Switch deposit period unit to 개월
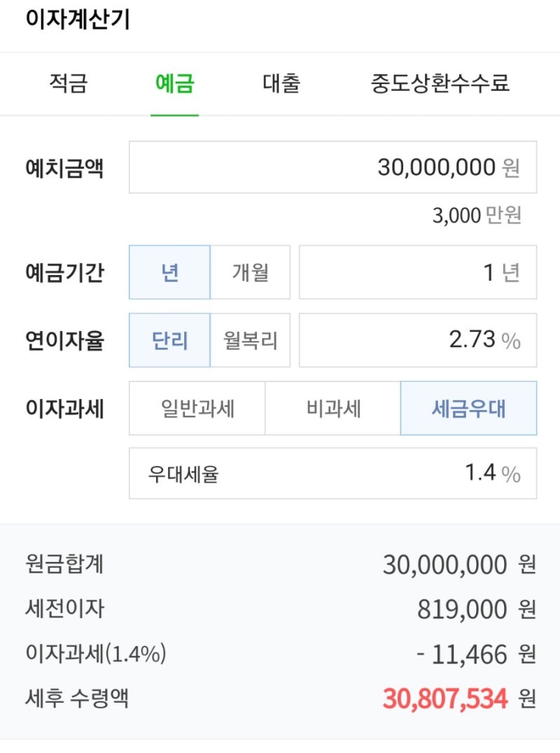 [x=250, y=272]
